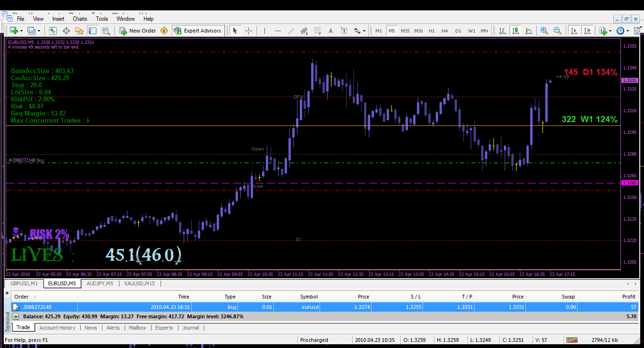The image size is (644, 348).
Task: Open the Indicators dropdown arrow
Action: click(610, 31)
